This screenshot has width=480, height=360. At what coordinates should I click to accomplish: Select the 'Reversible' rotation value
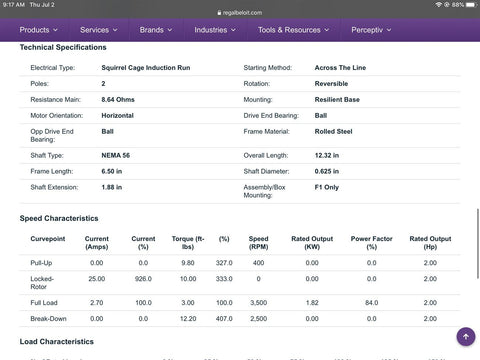tap(331, 84)
